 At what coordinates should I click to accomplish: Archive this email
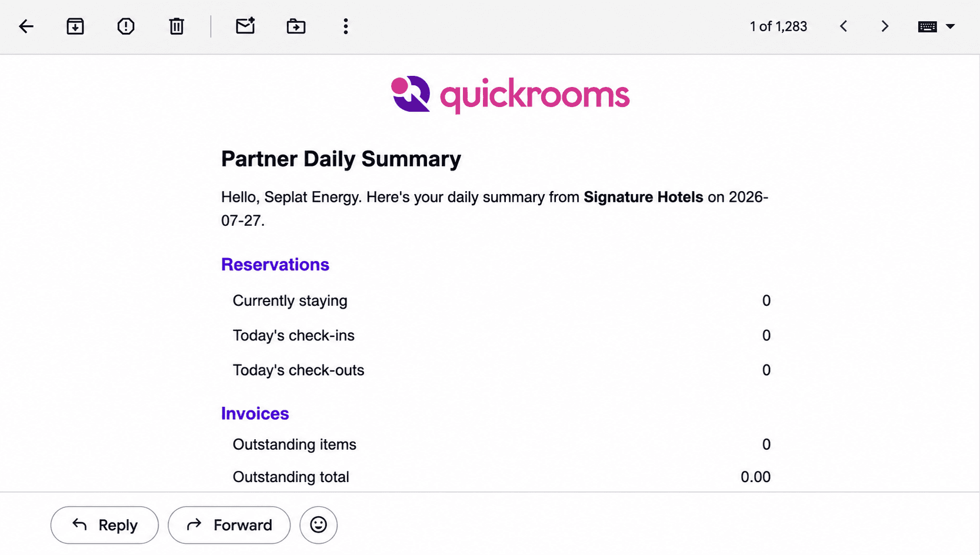click(75, 26)
